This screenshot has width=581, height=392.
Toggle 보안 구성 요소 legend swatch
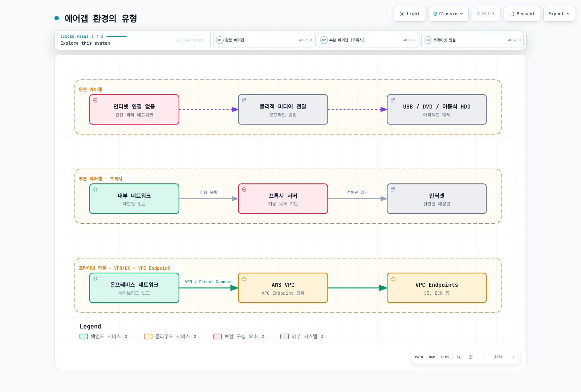point(218,336)
